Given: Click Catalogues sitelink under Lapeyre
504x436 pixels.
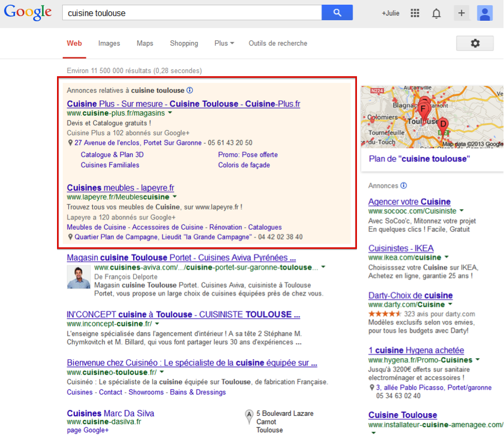Looking at the screenshot, I should coord(265,227).
